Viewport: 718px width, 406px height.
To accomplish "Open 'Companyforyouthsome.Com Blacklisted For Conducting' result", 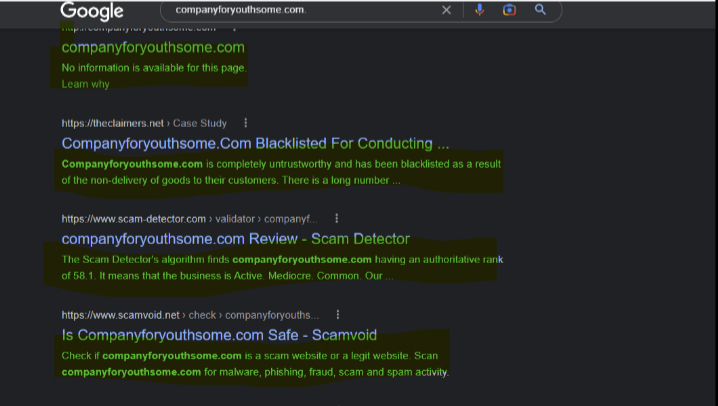I will click(255, 143).
